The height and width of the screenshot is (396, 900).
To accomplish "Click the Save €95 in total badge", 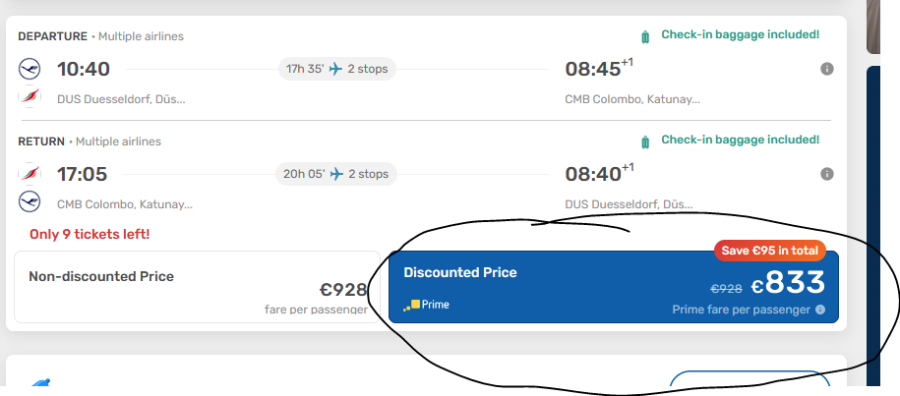I will (x=770, y=250).
